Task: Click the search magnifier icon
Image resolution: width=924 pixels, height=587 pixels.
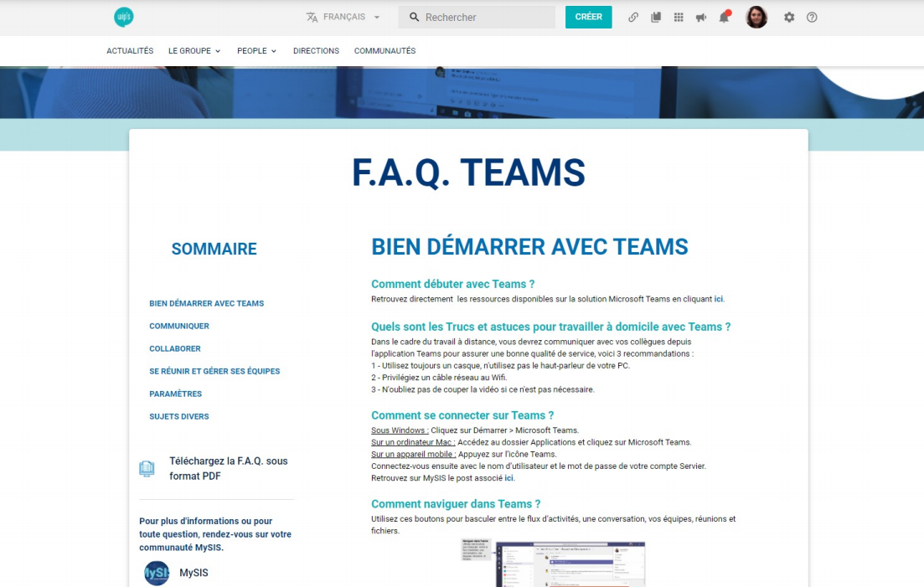Action: tap(415, 17)
